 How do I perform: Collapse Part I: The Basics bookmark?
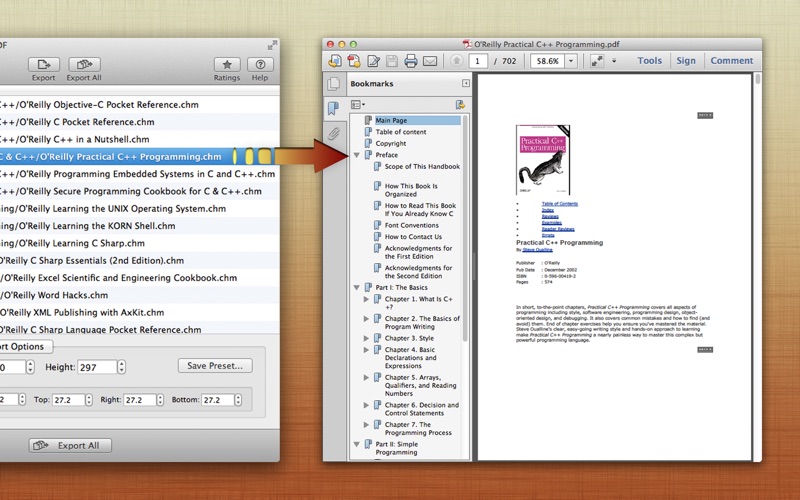[x=357, y=288]
